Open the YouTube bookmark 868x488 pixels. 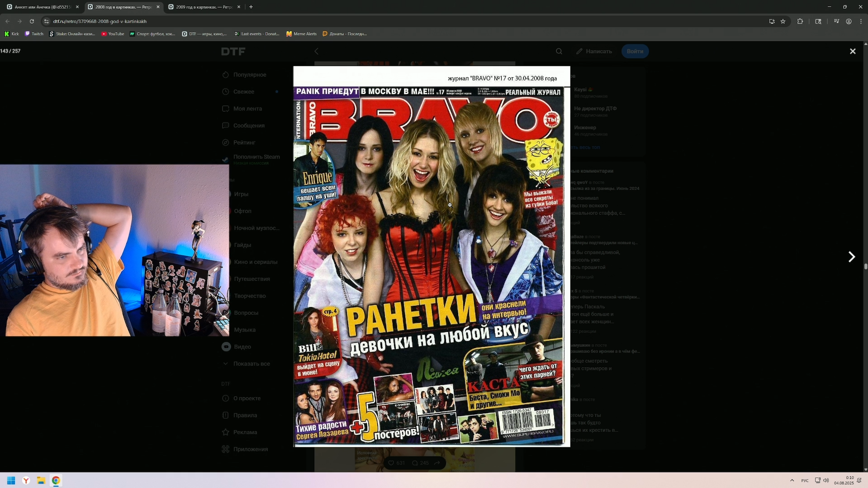pyautogui.click(x=113, y=34)
